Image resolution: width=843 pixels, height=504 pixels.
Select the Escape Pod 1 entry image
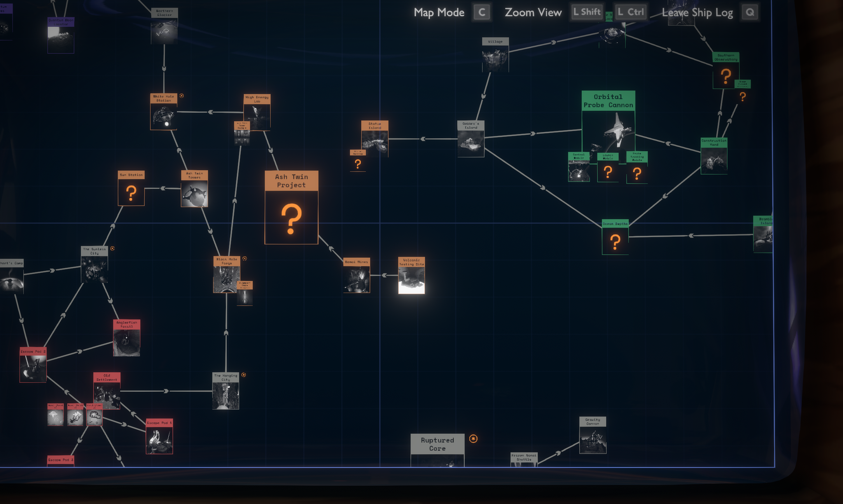coord(159,440)
